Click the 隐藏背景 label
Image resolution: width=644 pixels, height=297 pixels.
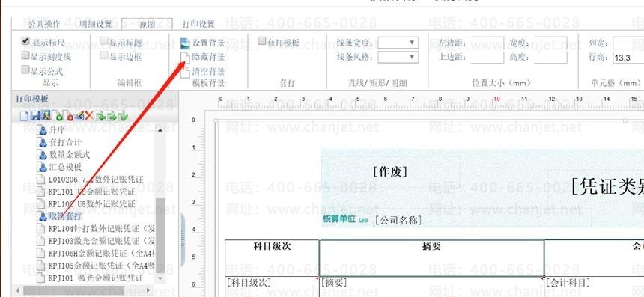[x=209, y=58]
